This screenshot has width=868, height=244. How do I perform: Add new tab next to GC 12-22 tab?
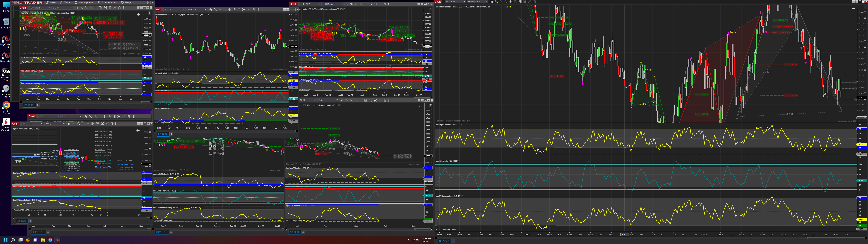303,232
